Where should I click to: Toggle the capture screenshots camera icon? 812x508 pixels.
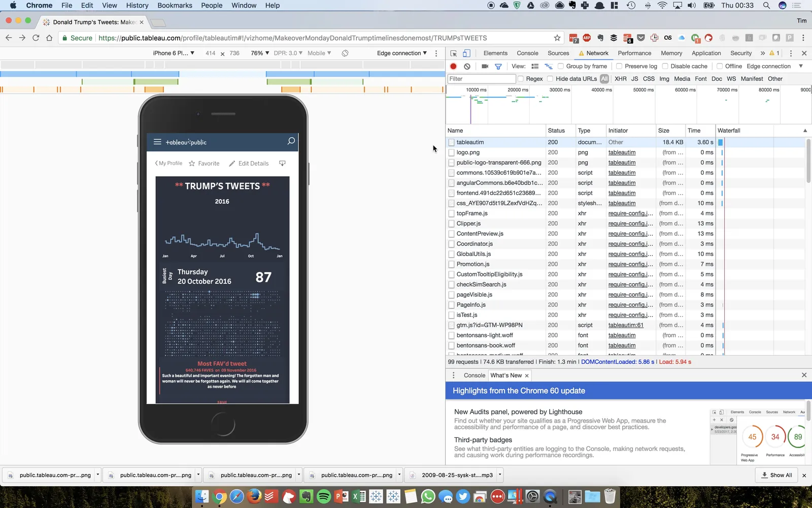click(485, 66)
